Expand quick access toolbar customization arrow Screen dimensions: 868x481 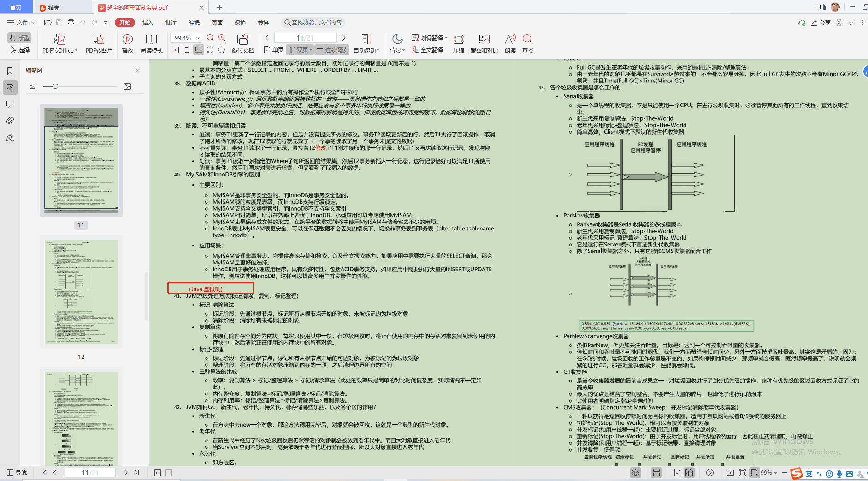(x=106, y=23)
